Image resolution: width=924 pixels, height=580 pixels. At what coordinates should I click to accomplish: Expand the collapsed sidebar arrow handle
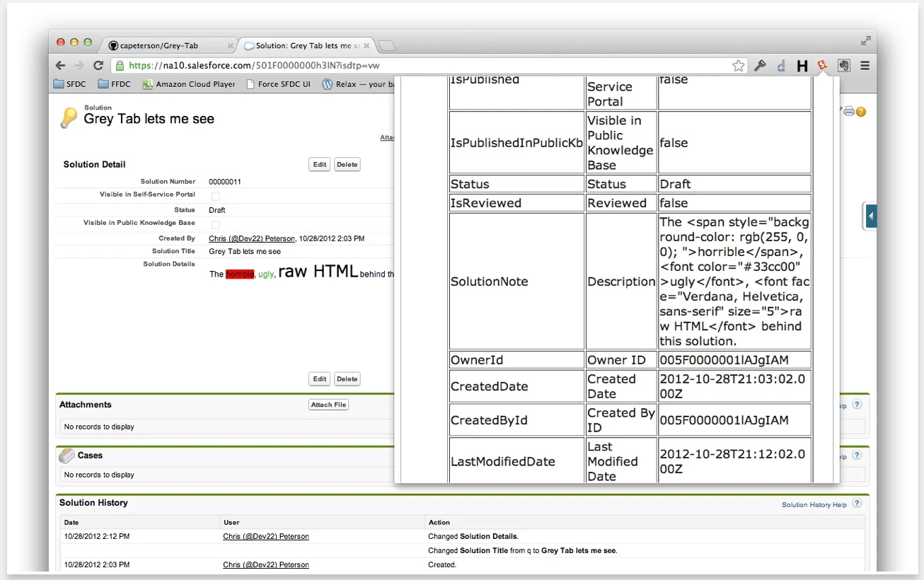click(870, 216)
